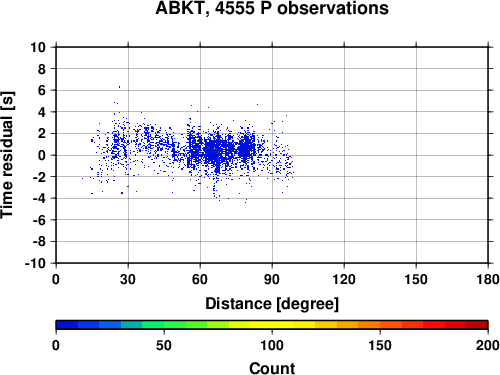
Task: Click the plot title 'ABKT, 4555 P observations'
Action: point(272,8)
